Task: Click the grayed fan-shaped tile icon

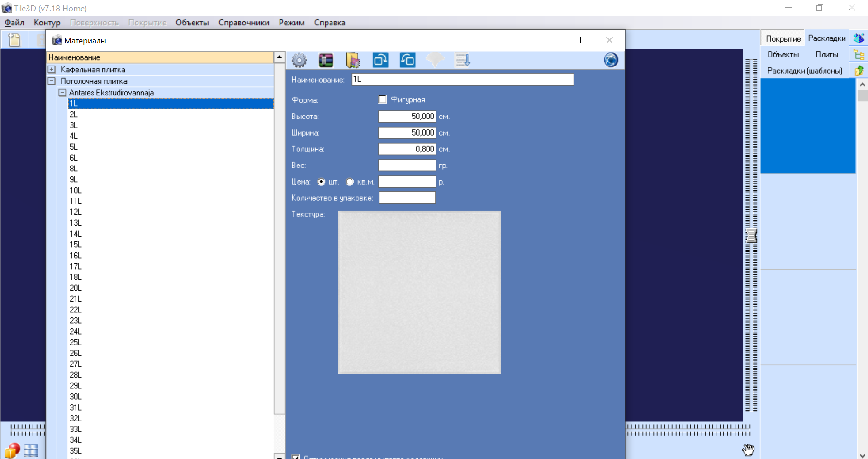Action: pos(435,60)
